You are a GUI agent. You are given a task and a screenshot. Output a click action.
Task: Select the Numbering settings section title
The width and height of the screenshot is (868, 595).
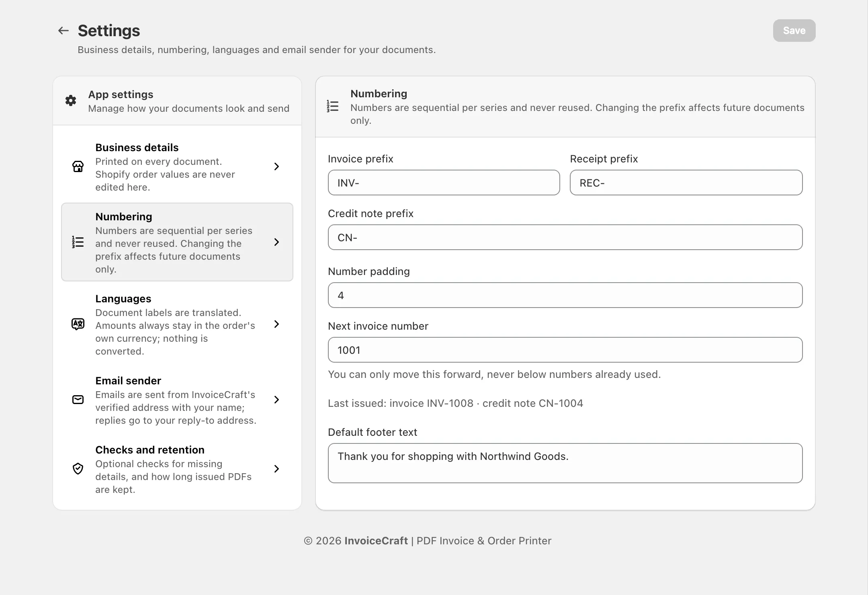coord(124,217)
